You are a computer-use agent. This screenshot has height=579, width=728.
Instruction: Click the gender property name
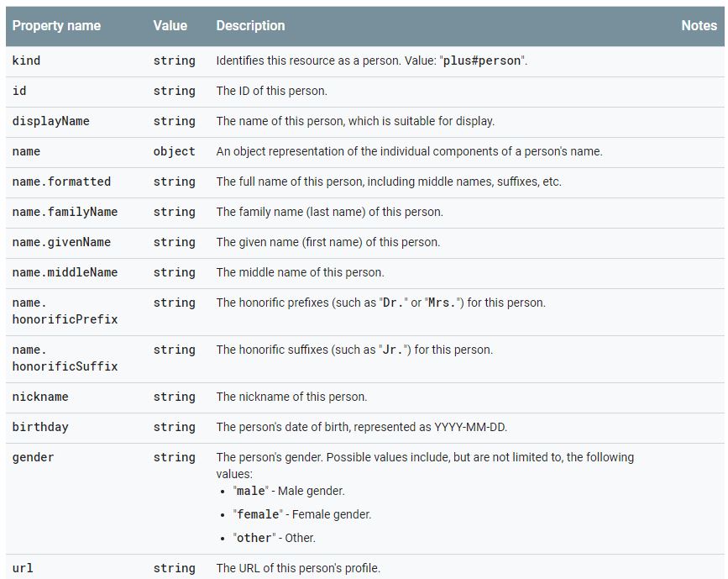33,457
